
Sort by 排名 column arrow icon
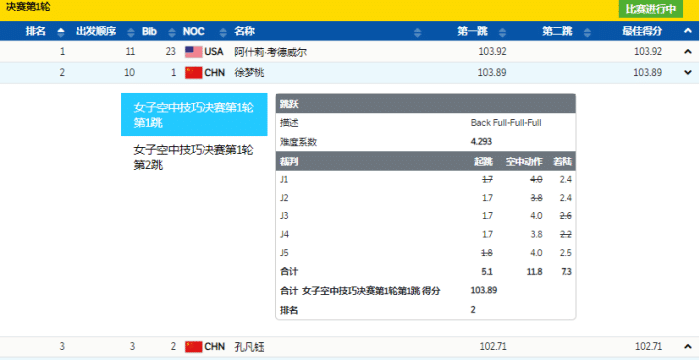click(61, 32)
